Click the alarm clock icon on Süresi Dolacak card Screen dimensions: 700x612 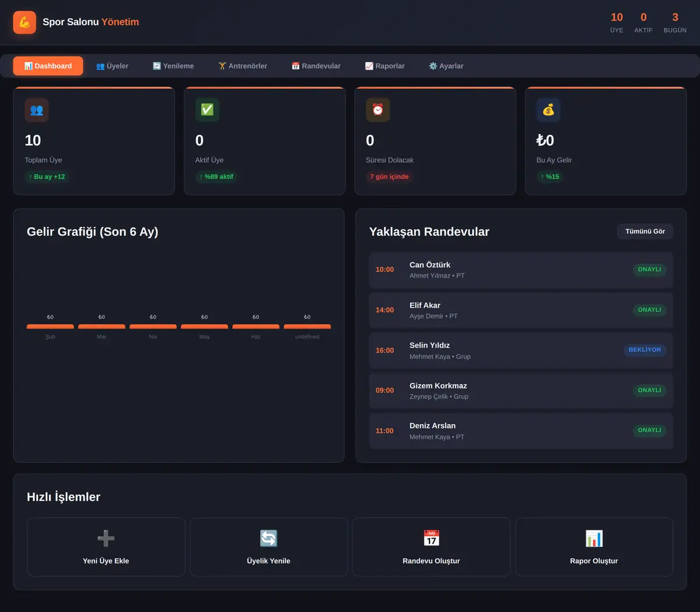point(378,110)
